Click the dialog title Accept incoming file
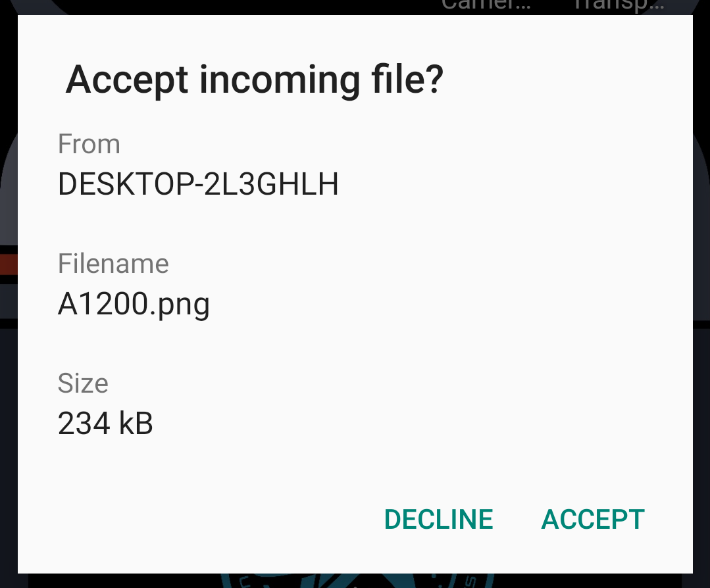The width and height of the screenshot is (710, 588). click(253, 79)
